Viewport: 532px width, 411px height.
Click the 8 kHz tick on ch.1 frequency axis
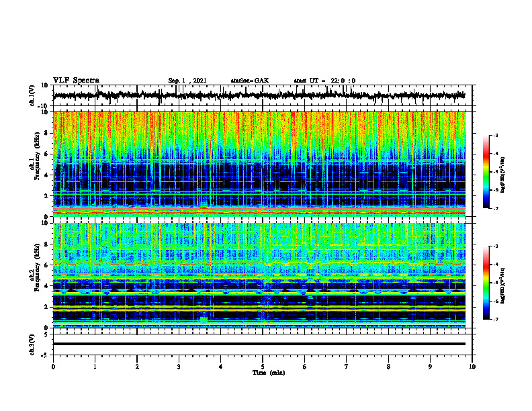tap(47, 133)
